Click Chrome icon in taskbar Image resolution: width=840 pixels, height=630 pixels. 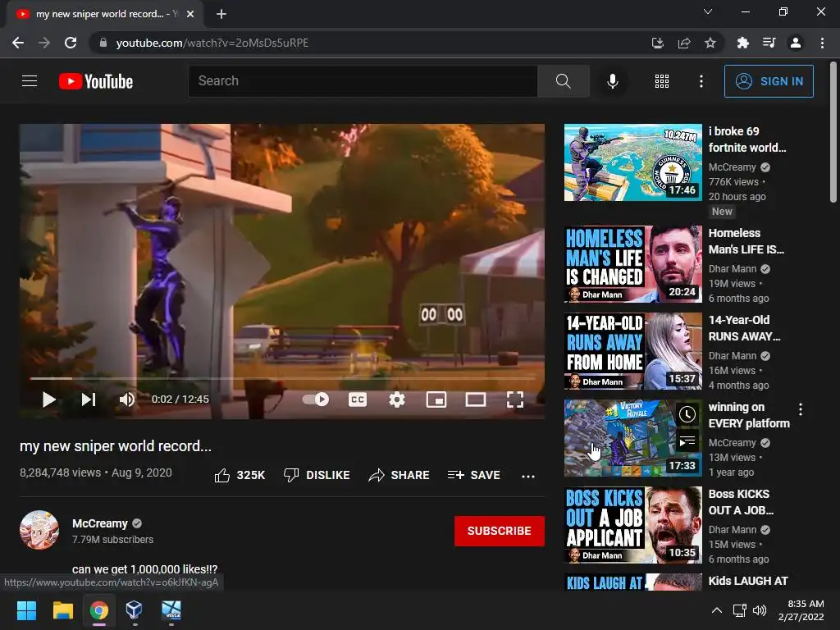point(99,610)
